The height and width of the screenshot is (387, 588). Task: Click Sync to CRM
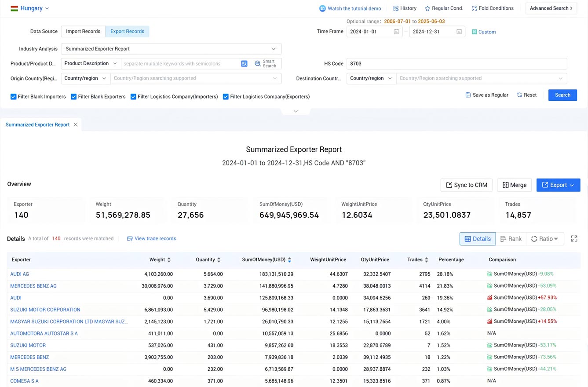(466, 185)
